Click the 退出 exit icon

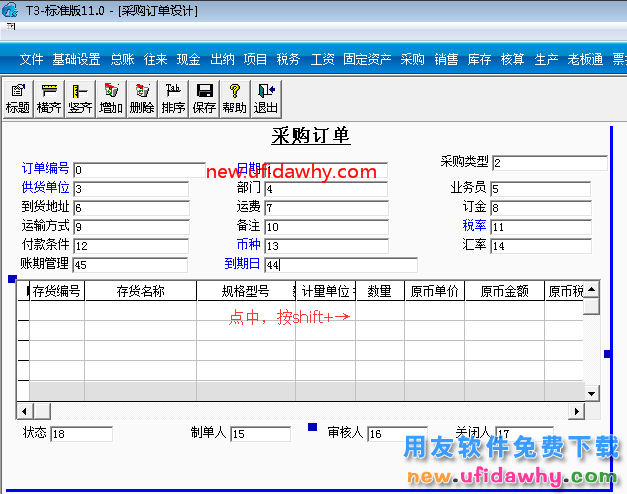(x=266, y=99)
